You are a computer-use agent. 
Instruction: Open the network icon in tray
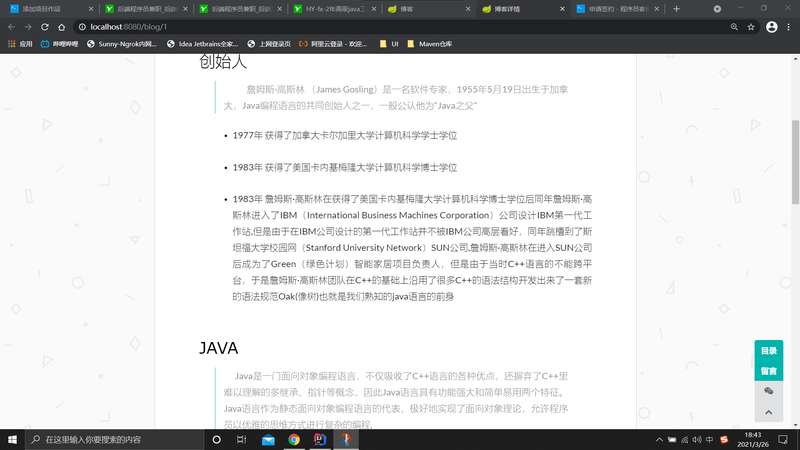(685, 439)
